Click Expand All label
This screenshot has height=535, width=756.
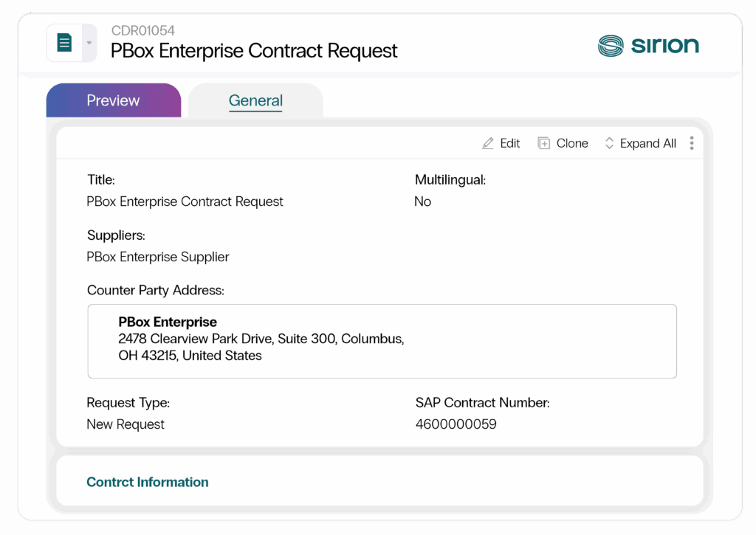tap(647, 143)
